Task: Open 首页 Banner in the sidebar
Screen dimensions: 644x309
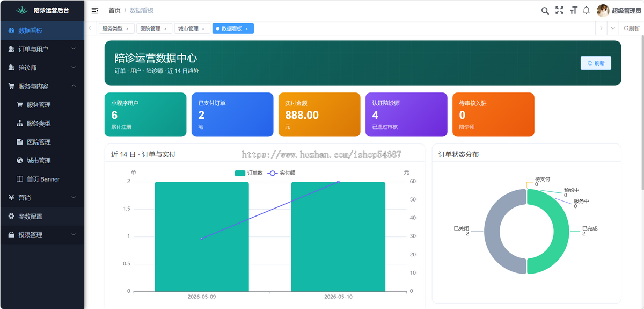Action: [42, 179]
